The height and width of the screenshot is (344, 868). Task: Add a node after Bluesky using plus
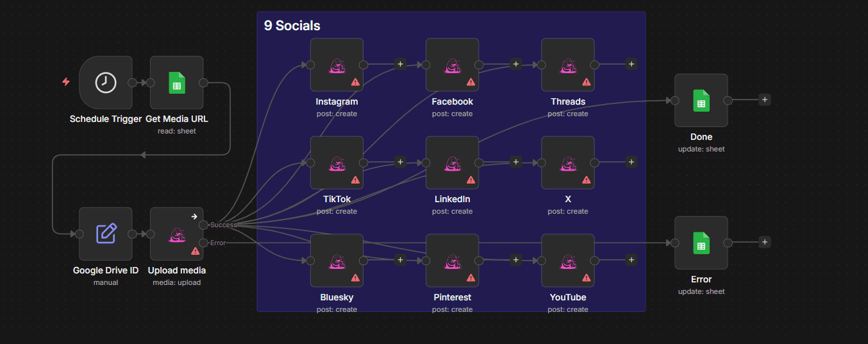(401, 260)
